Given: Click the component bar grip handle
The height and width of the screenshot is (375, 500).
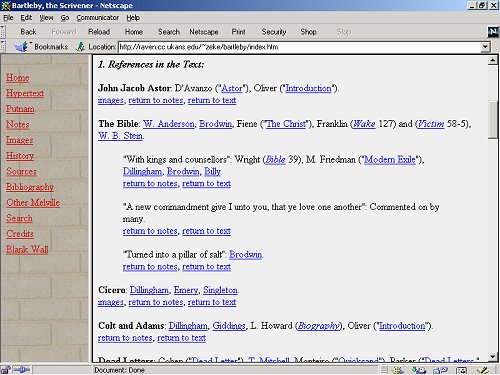Looking at the screenshot, I should tap(384, 370).
